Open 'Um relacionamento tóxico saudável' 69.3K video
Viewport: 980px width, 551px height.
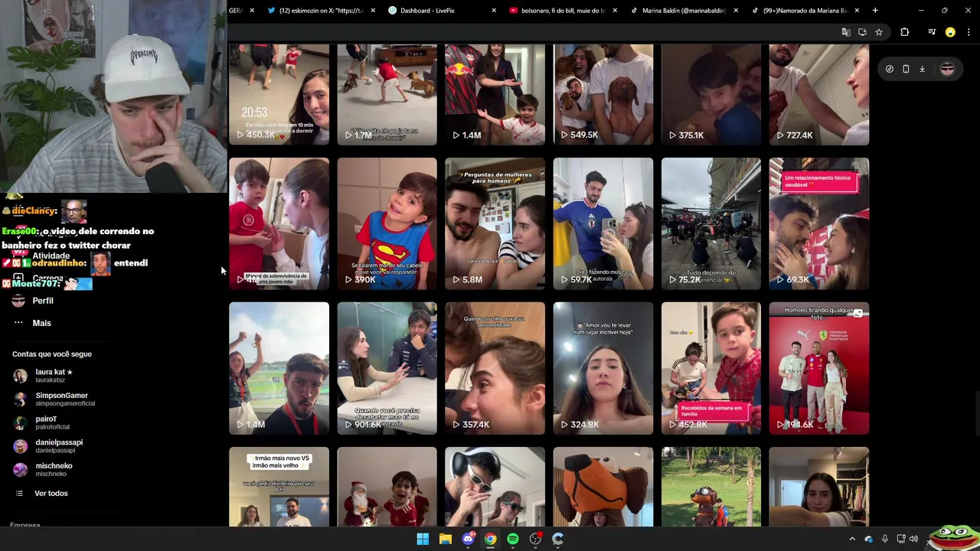coord(819,223)
